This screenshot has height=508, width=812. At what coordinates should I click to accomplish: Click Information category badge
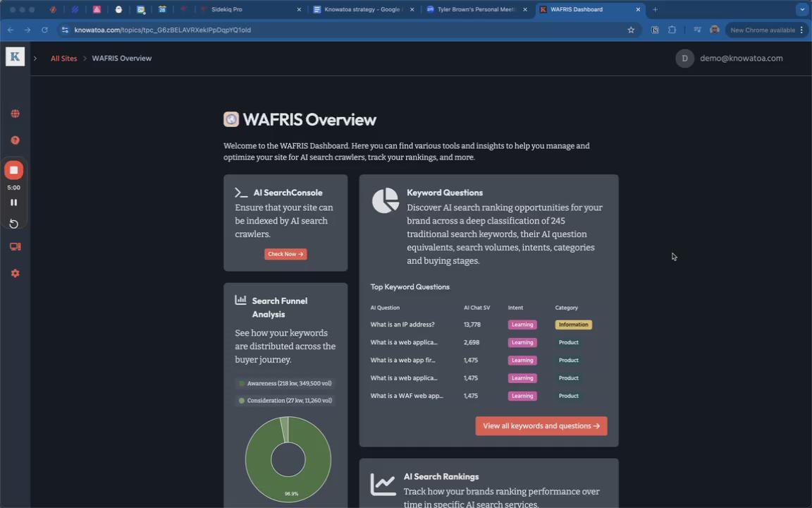coord(573,325)
